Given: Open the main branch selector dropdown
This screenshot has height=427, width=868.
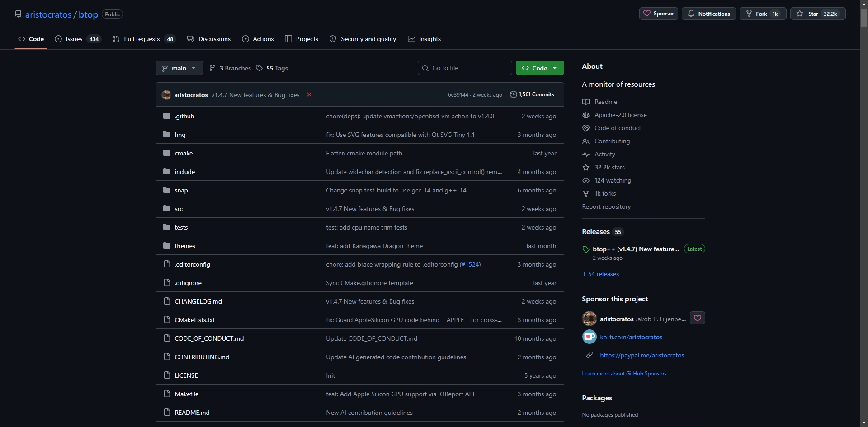Looking at the screenshot, I should [x=179, y=68].
